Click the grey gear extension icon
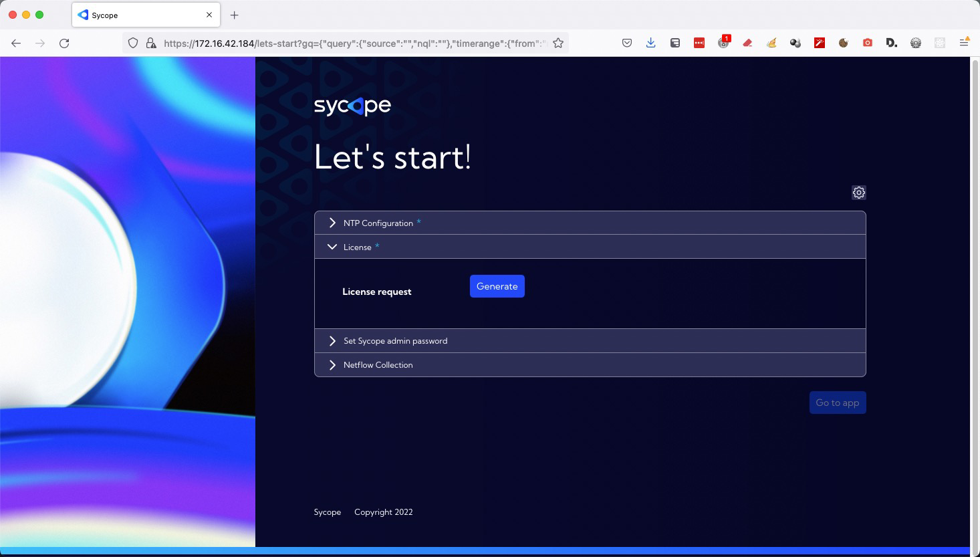Screen dimensions: 980x557 [916, 43]
